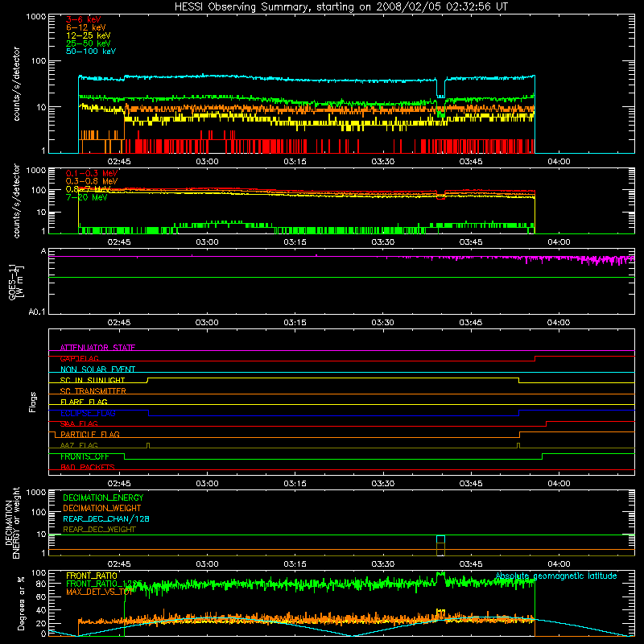Click the GOES-11 [W m-2] axis title
The image size is (644, 644).
tap(16, 282)
